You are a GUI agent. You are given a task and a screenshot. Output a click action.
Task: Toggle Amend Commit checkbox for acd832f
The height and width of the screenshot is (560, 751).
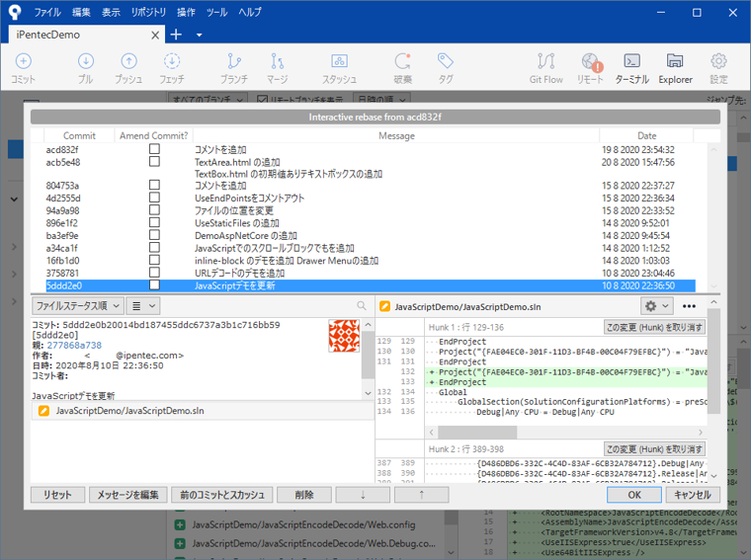click(x=154, y=149)
